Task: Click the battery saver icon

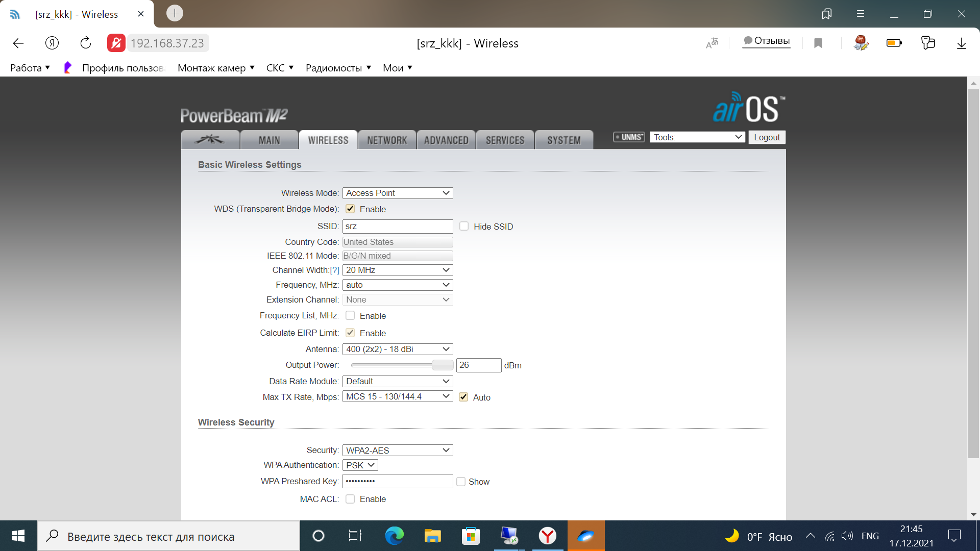Action: point(894,43)
